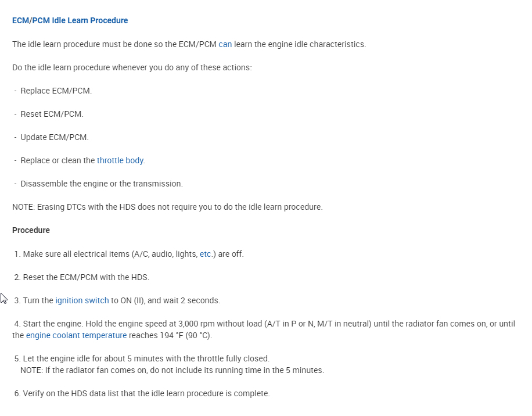The width and height of the screenshot is (532, 416).
Task: Click the radiator fan running time note
Action: (x=172, y=370)
